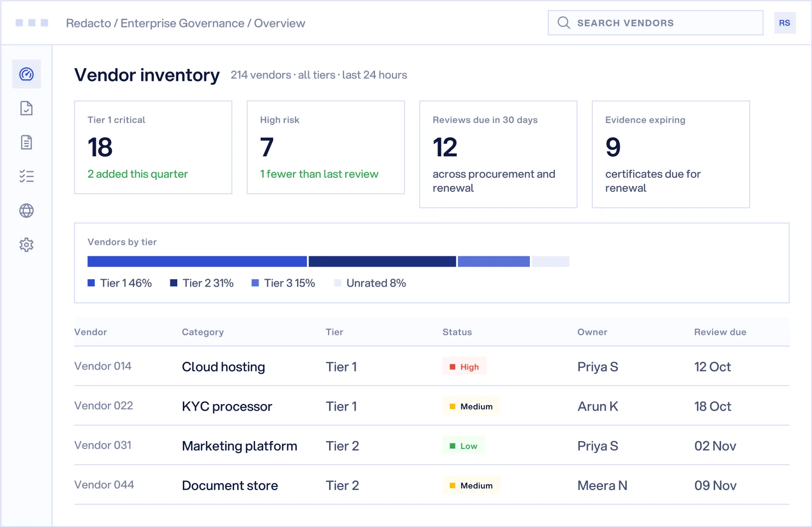Click the search magnifier icon

[564, 23]
